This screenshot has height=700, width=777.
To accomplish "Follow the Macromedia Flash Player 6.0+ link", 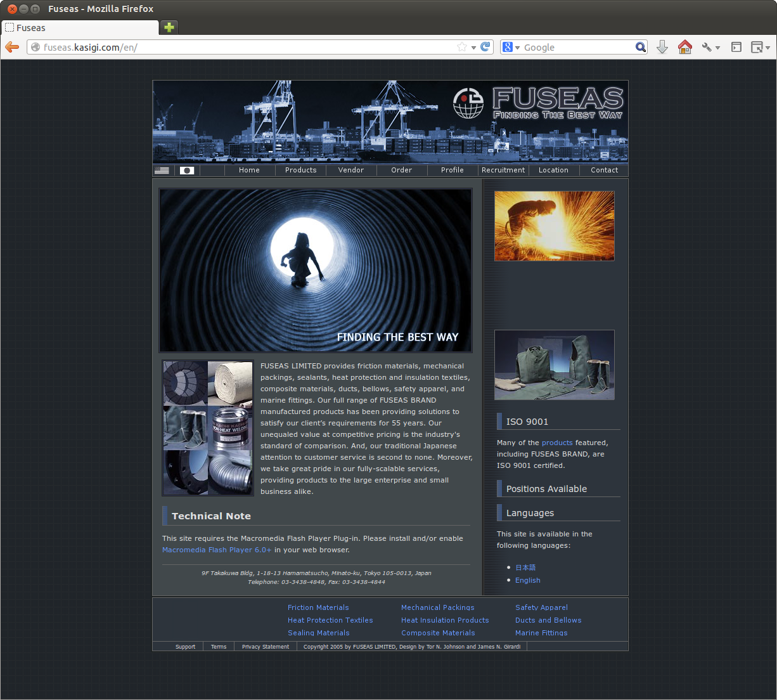I will tap(217, 550).
